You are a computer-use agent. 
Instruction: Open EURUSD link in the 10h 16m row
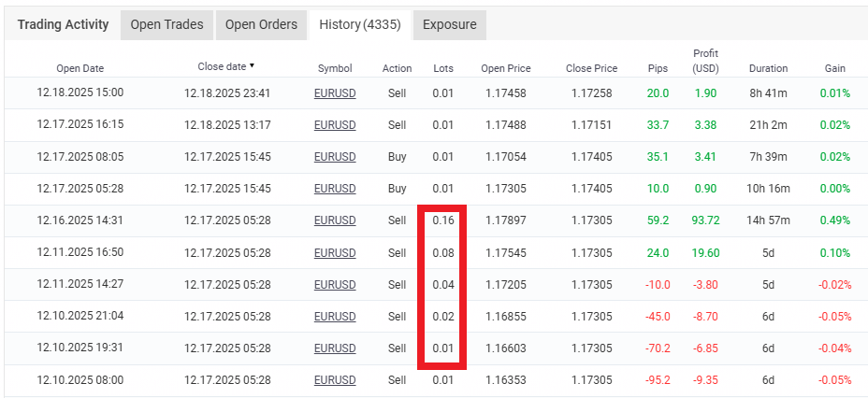[335, 189]
